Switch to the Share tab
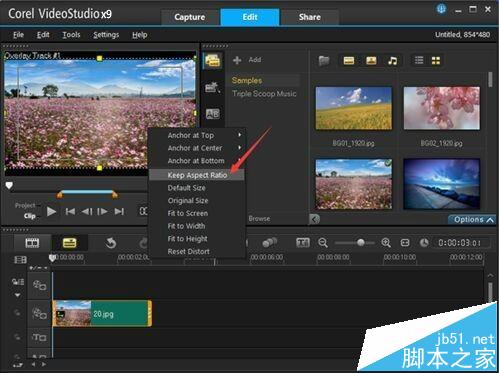This screenshot has height=373, width=499. coord(309,17)
